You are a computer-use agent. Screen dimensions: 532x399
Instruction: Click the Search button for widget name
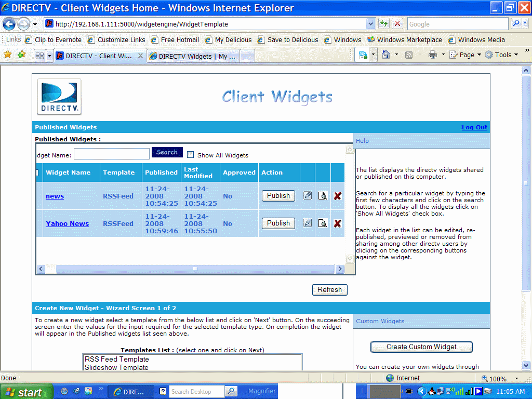(167, 152)
